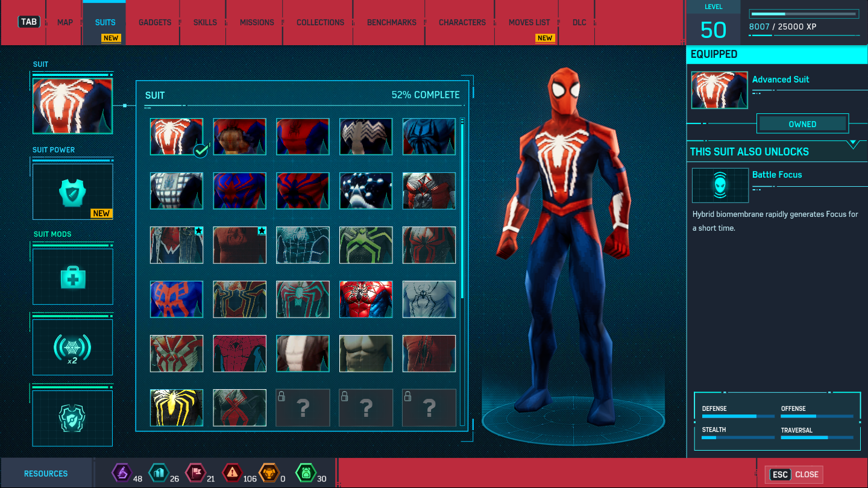868x488 pixels.
Task: Open the current Suit slot on left
Action: coord(72,106)
